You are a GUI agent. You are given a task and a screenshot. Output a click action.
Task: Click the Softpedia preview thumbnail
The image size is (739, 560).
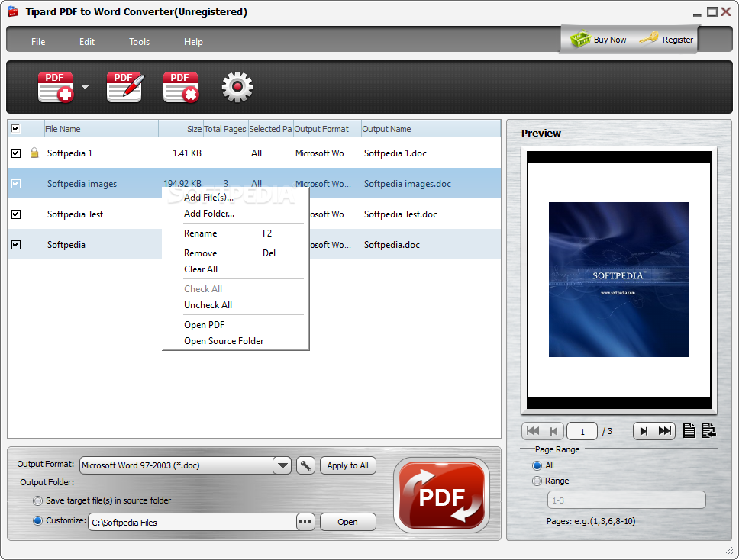pyautogui.click(x=618, y=278)
